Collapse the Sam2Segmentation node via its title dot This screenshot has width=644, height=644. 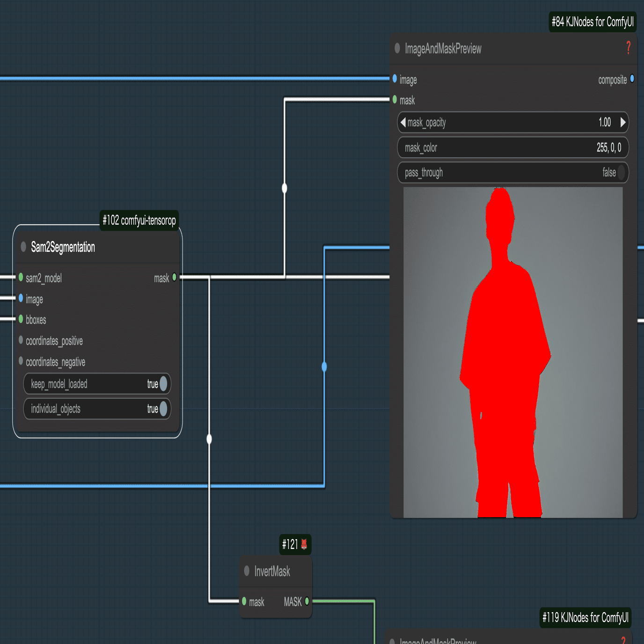coord(23,247)
